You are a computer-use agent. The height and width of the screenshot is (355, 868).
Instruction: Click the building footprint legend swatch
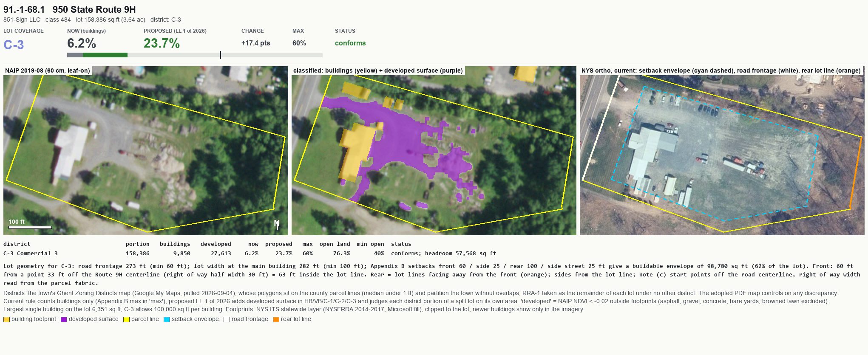6,319
